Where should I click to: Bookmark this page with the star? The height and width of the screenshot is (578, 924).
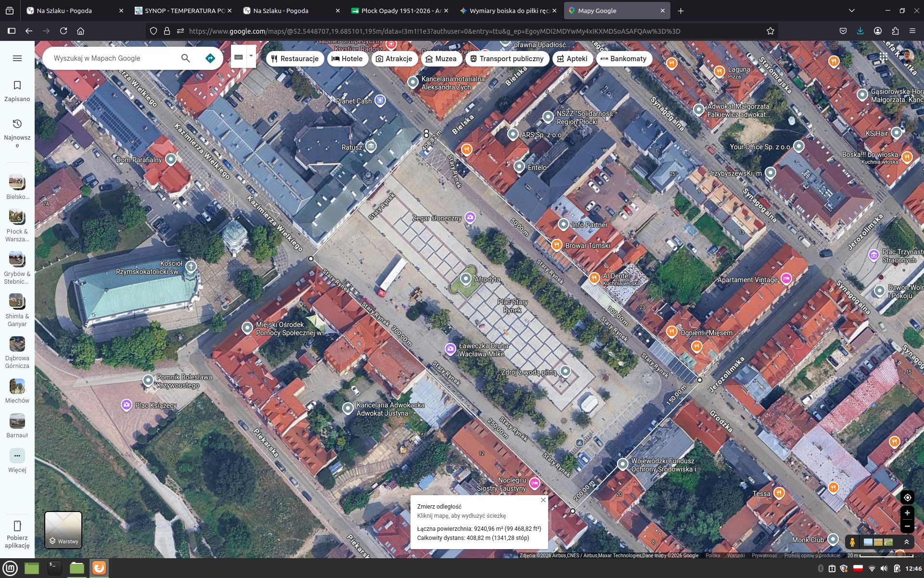[770, 31]
